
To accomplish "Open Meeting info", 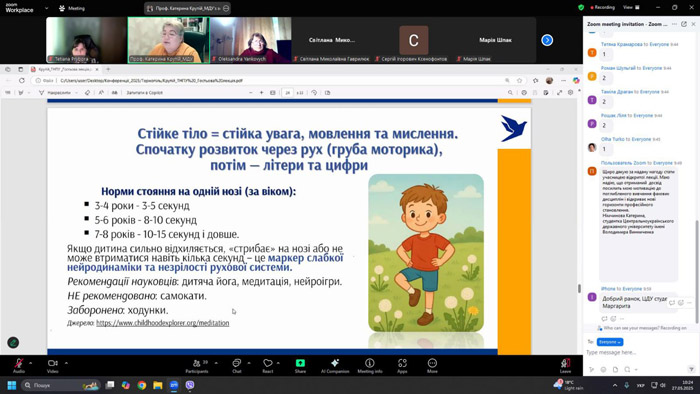I will [370, 365].
